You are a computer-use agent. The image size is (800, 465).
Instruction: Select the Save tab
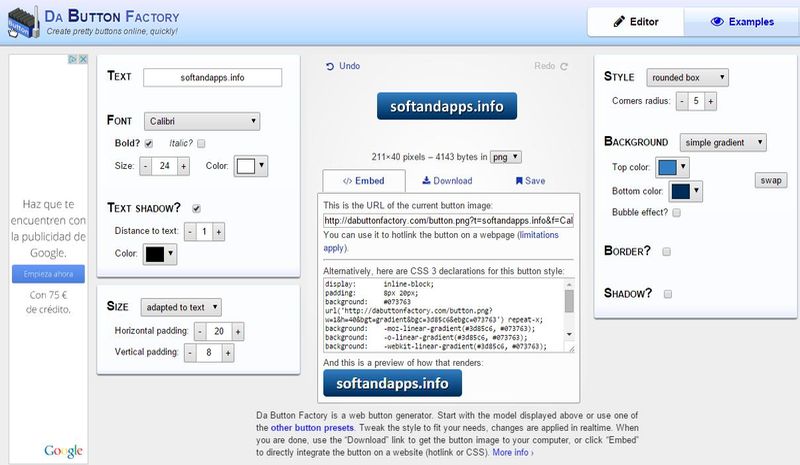[531, 181]
